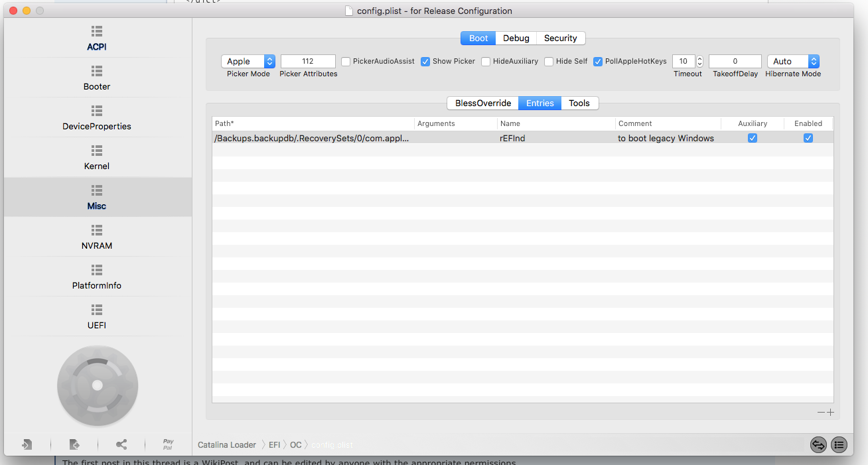Select the "to boot legacy Windows" comment cell
This screenshot has height=465, width=868.
click(x=668, y=138)
